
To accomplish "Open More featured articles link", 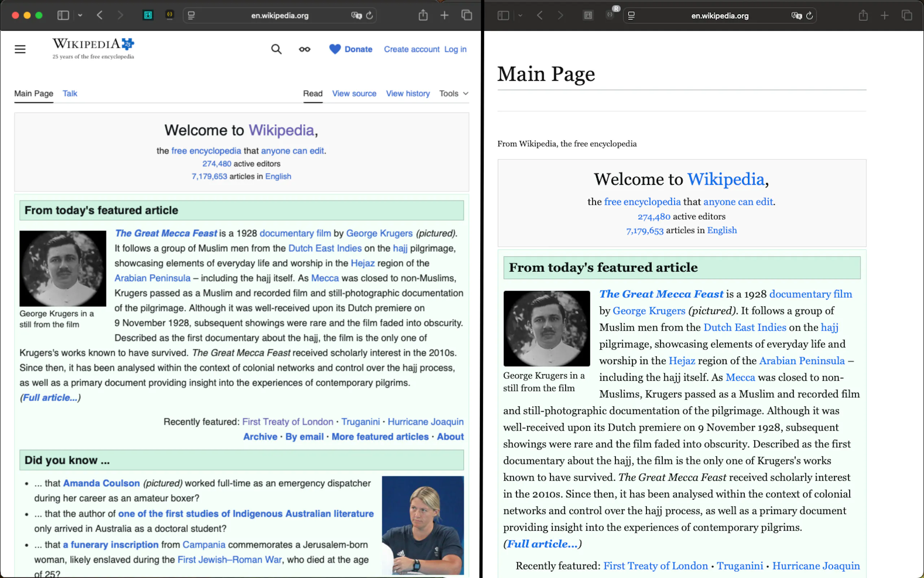I will [380, 436].
